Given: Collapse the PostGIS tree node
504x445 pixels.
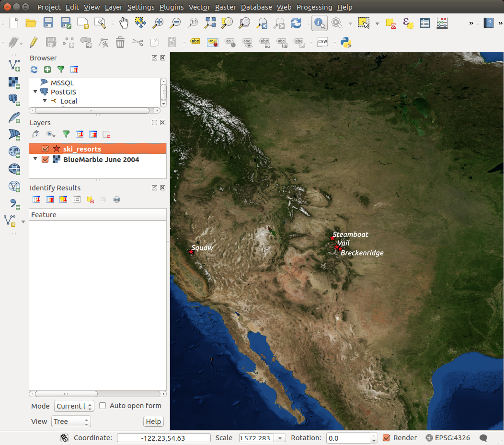Looking at the screenshot, I should 35,92.
